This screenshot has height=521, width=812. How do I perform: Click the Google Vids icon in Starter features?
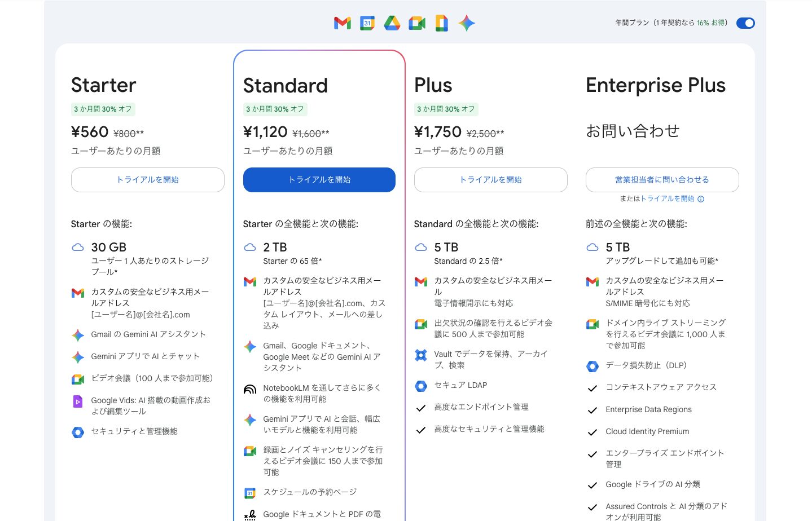78,401
